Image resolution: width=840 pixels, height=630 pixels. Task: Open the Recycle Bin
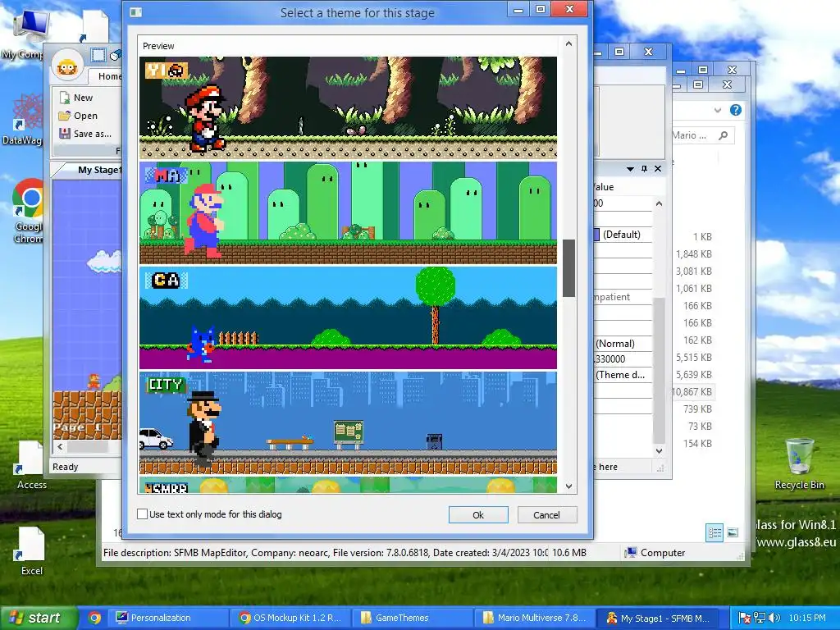point(799,463)
